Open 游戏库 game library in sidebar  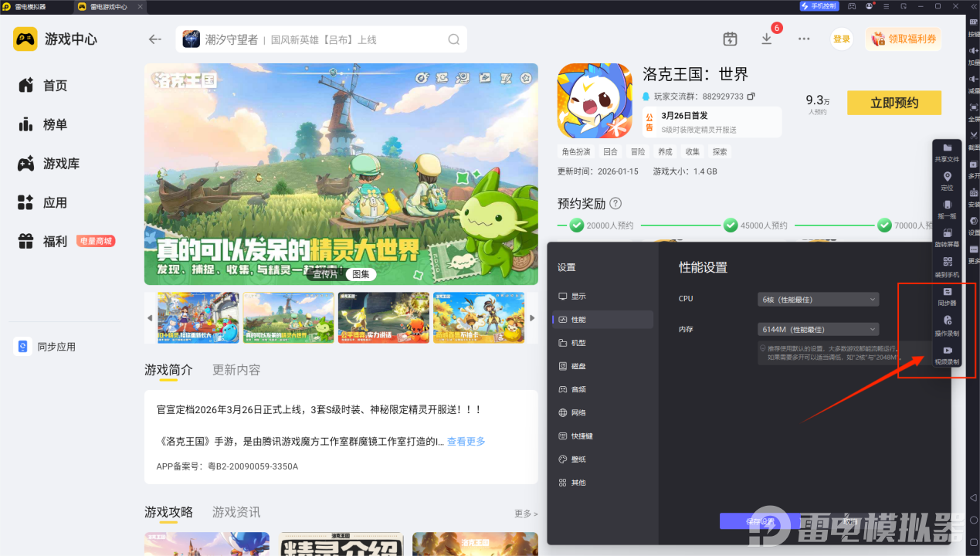[x=49, y=164]
